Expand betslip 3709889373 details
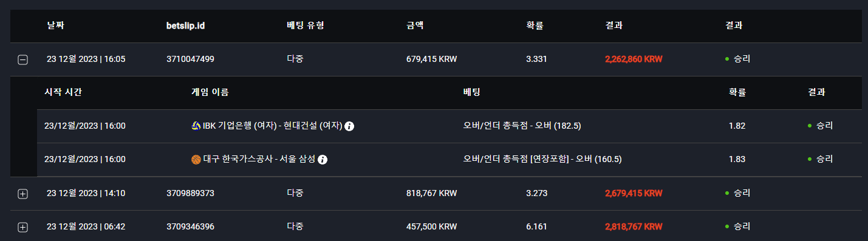 pyautogui.click(x=22, y=194)
